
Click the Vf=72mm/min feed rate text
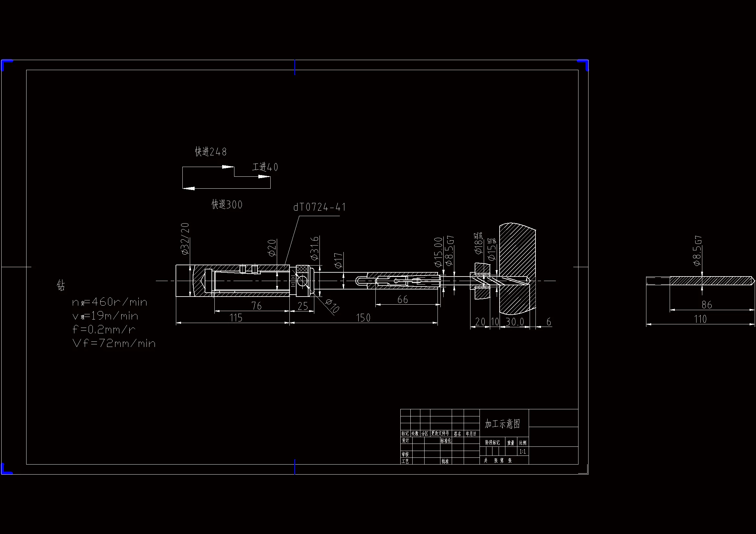(x=113, y=343)
